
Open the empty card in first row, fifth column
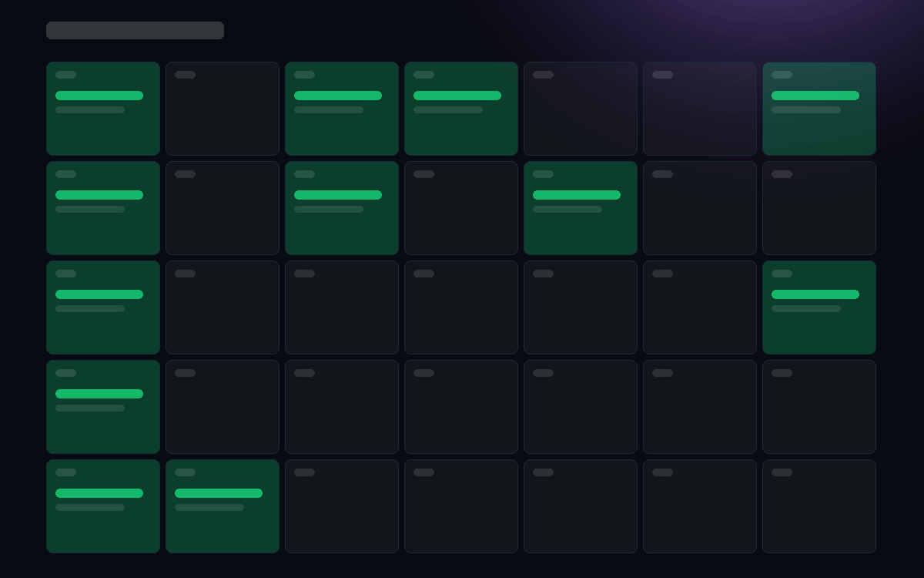coord(581,109)
